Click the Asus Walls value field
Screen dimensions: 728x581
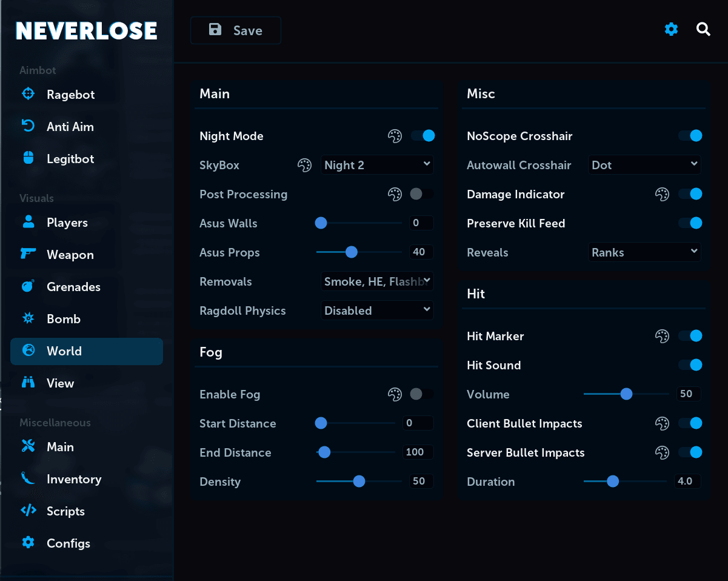421,223
